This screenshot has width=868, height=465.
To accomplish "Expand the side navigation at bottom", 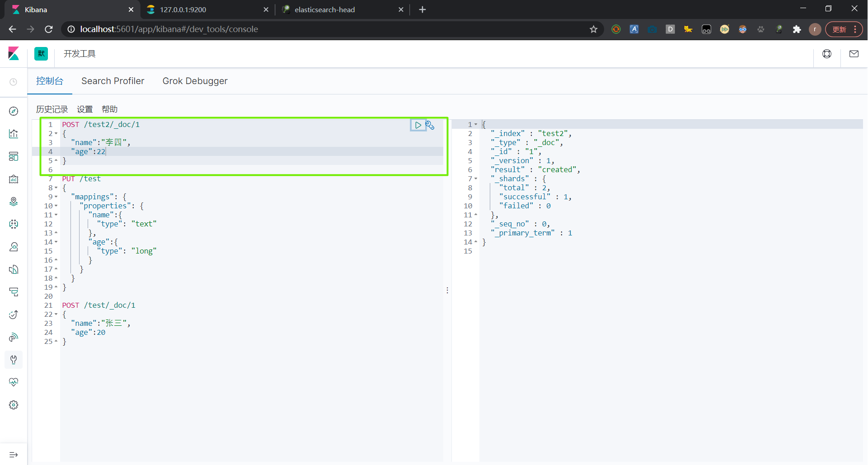I will coord(14,455).
